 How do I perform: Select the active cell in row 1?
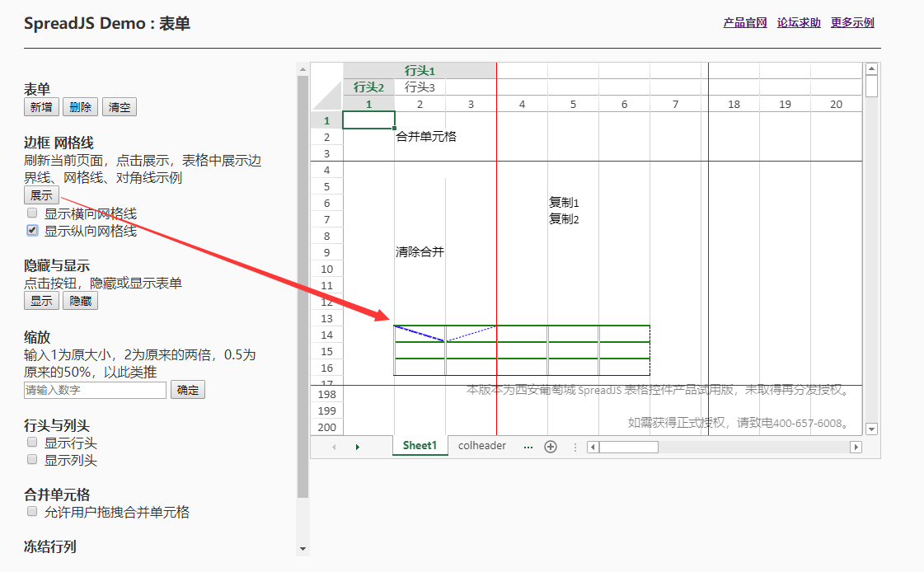(369, 120)
